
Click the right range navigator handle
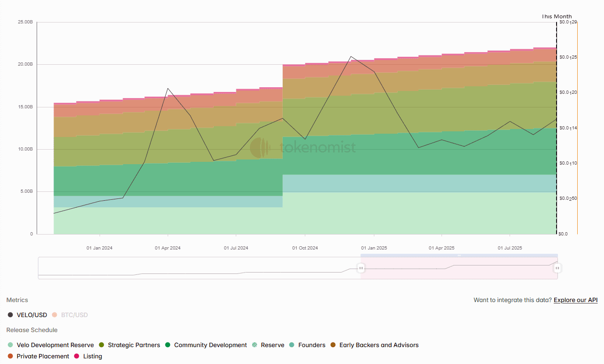pos(557,268)
